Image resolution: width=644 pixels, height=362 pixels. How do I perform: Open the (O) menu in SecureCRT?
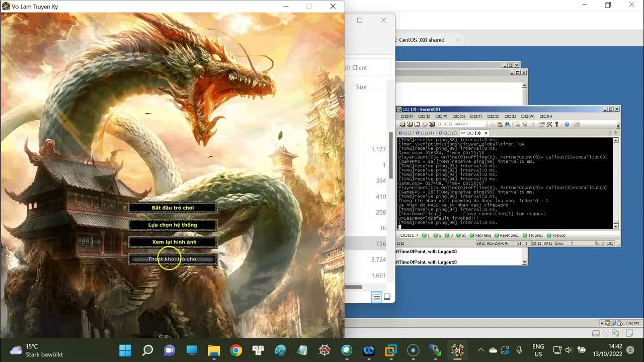point(459,116)
